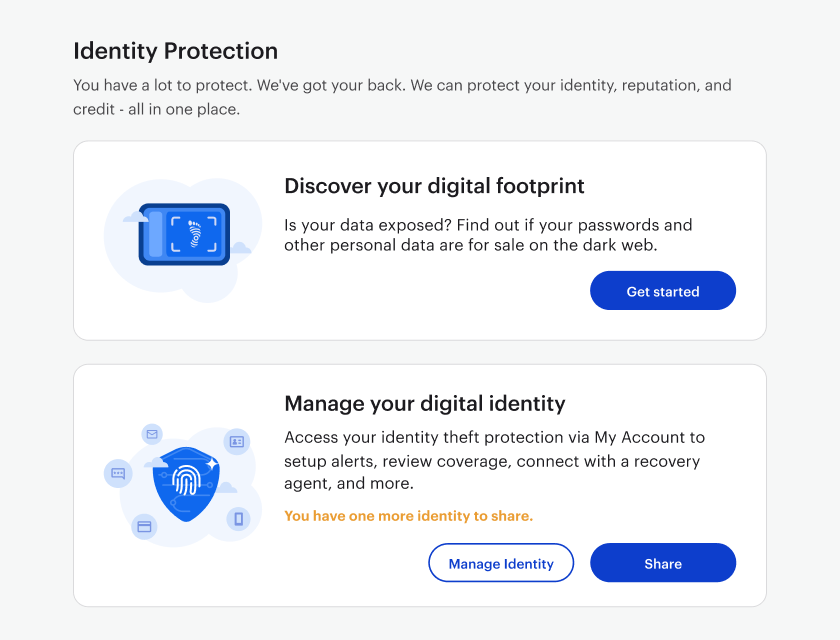
Task: Select the footprint scanner tablet illustration
Action: (x=184, y=235)
